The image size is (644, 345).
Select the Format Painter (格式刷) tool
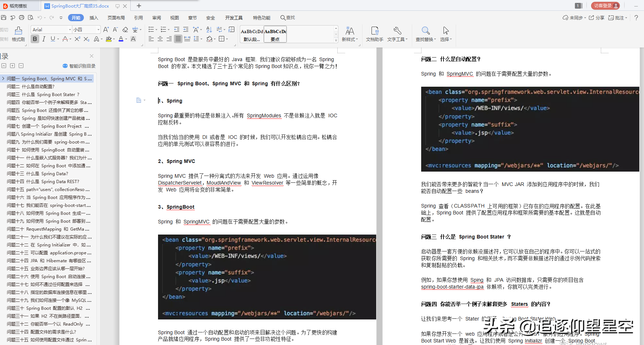coord(18,34)
